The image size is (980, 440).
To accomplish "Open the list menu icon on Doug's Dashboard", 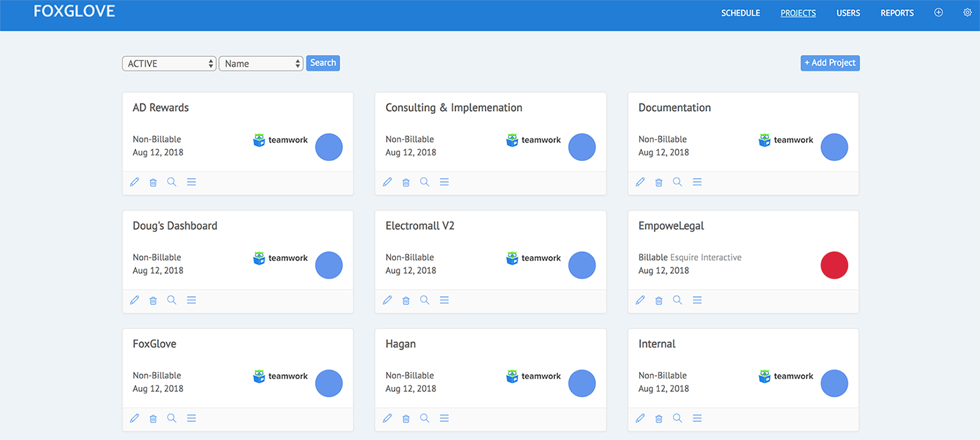I will click(191, 300).
